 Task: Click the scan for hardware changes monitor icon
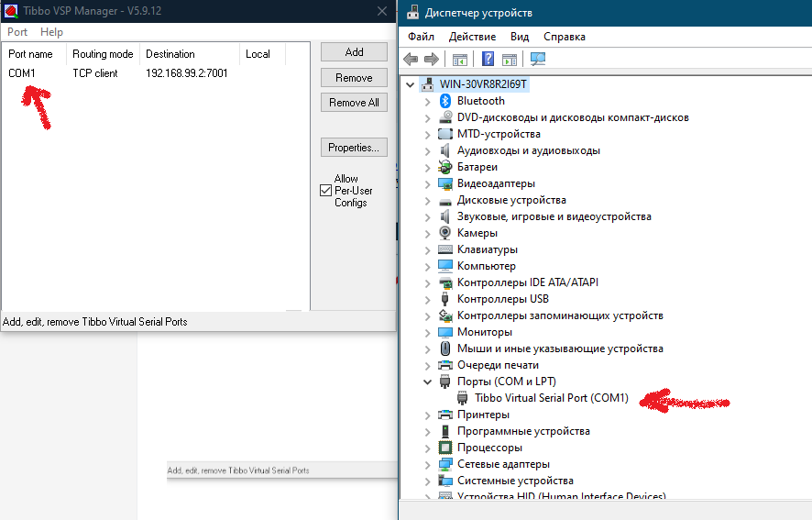click(x=538, y=59)
